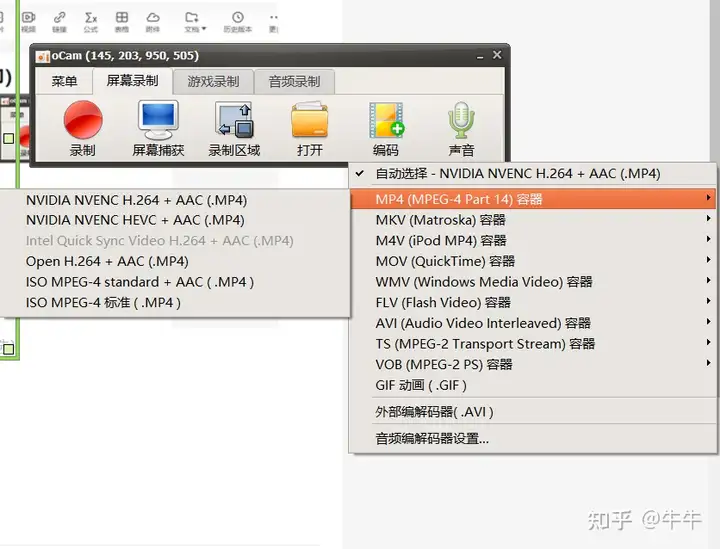Image resolution: width=720 pixels, height=549 pixels.
Task: Switch to the 游戏录制 tab
Action: (213, 82)
